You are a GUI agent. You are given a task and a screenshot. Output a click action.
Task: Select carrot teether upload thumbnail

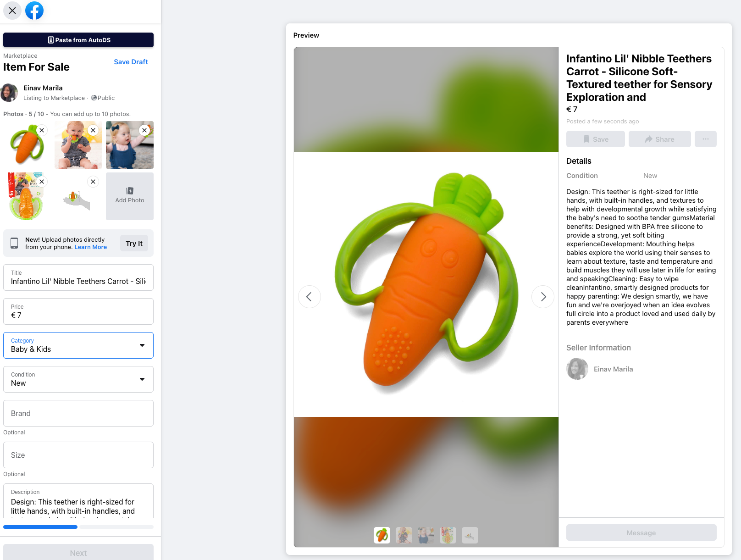[27, 145]
